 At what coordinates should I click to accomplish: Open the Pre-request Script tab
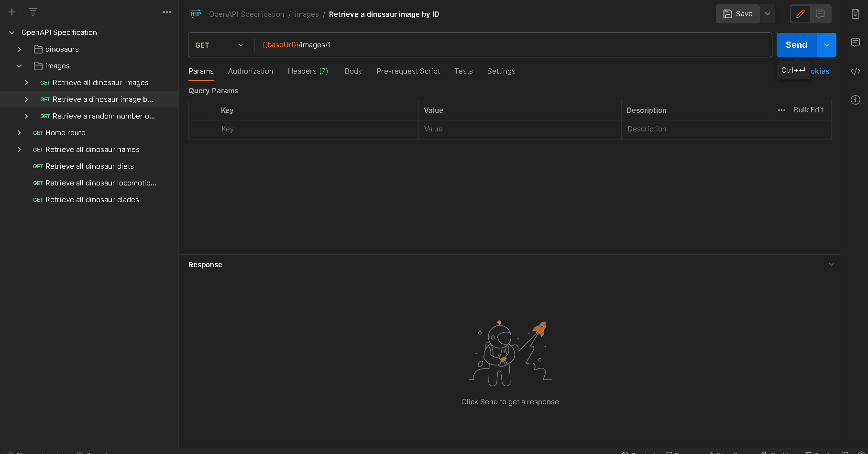[408, 71]
